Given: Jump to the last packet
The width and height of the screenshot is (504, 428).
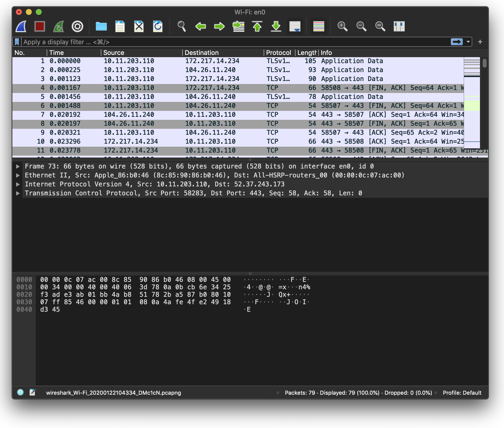Looking at the screenshot, I should coord(276,26).
